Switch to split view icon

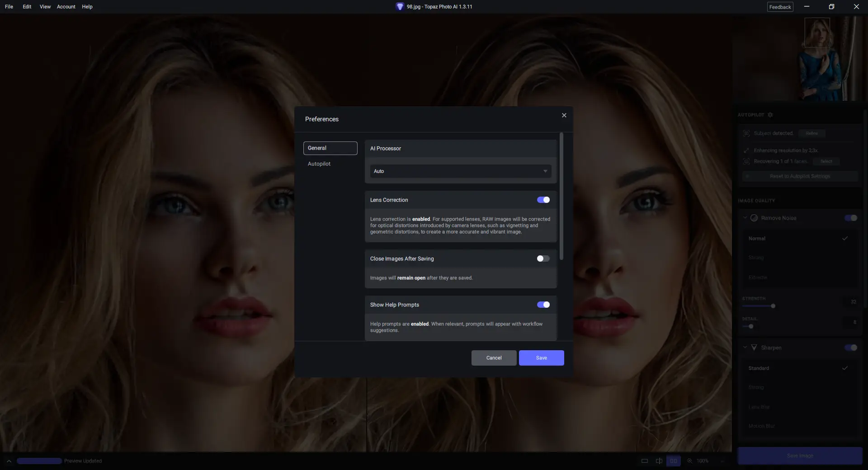(659, 461)
